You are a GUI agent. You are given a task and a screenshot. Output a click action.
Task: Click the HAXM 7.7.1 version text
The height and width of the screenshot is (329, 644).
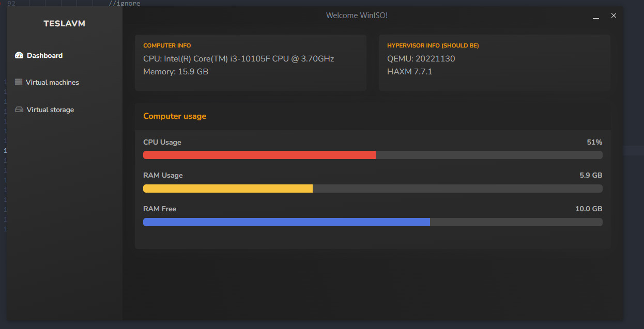(x=410, y=72)
